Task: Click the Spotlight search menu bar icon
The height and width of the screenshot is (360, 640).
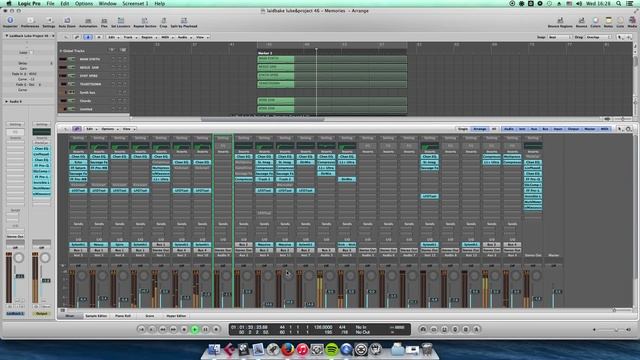Action: (619, 4)
